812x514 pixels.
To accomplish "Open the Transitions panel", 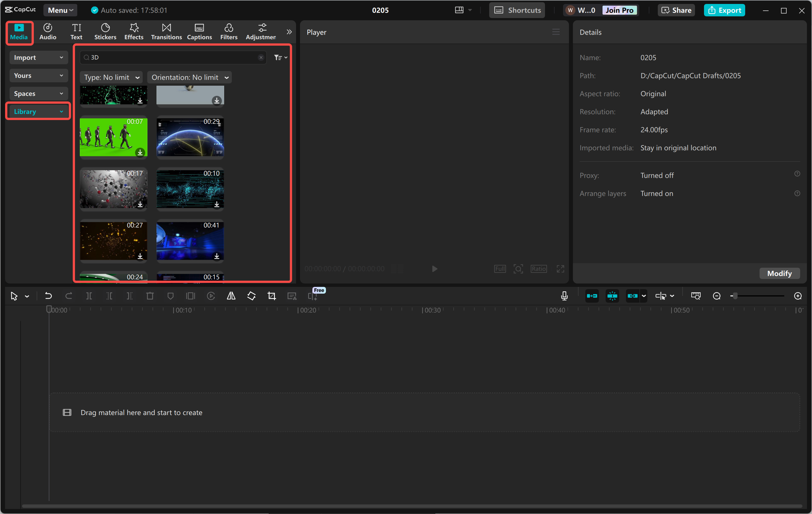I will point(166,31).
